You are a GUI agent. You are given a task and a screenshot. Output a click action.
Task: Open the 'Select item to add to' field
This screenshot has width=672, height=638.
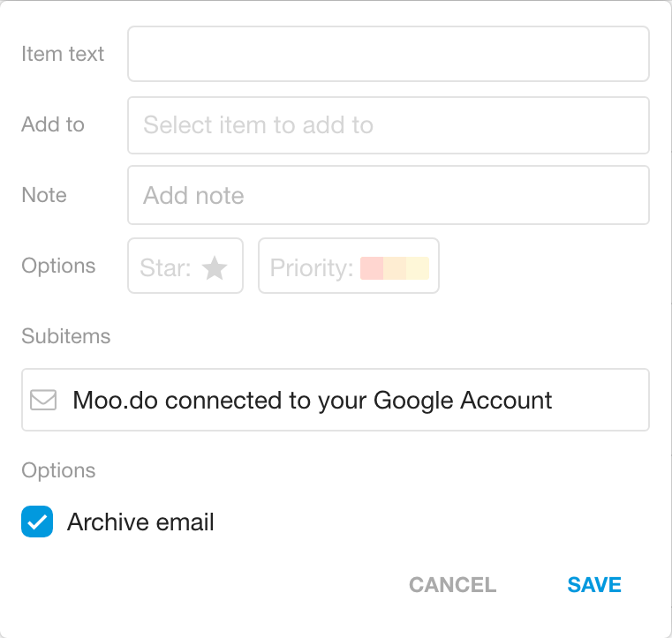[389, 125]
